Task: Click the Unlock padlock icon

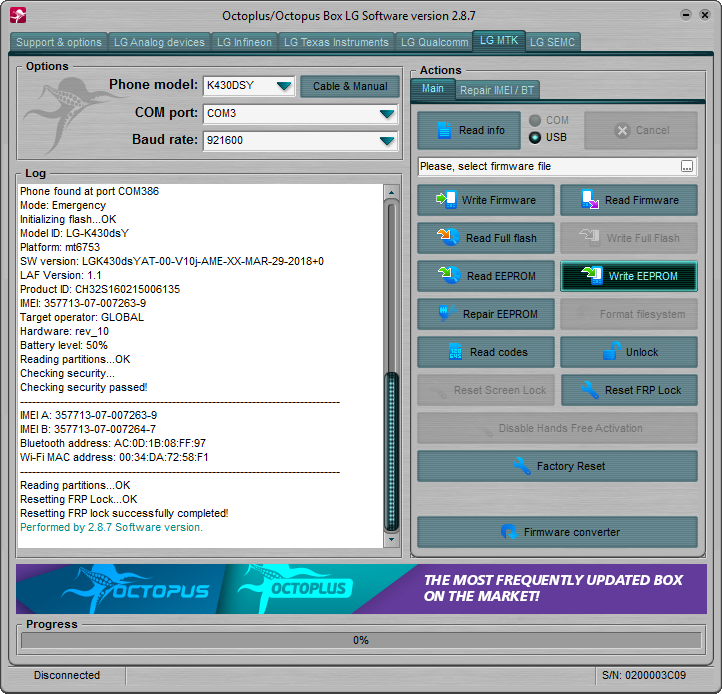Action: point(611,351)
